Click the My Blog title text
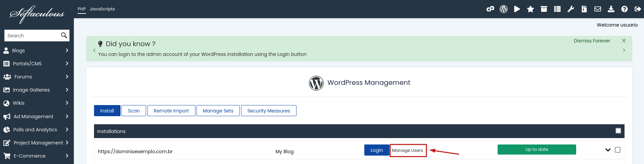Screen dimensions: 644x164 coord(284,152)
